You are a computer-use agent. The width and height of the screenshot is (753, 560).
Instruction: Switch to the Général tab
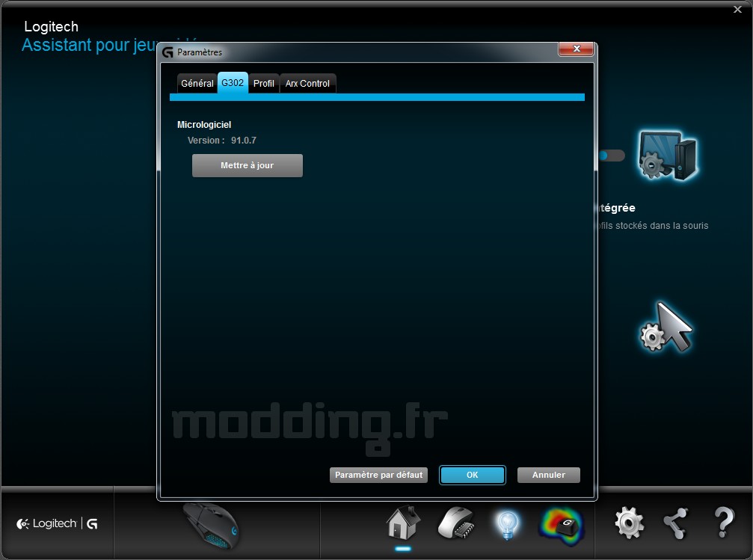click(x=197, y=84)
